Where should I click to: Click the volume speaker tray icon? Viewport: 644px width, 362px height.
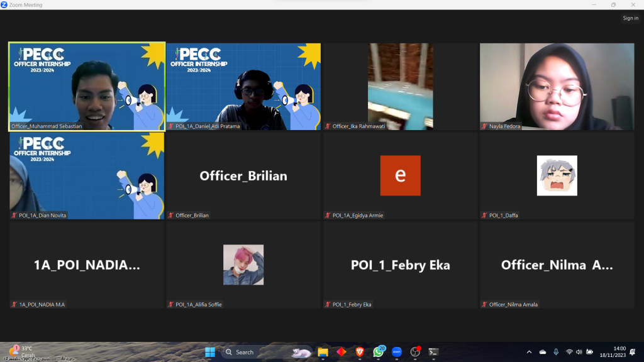(x=579, y=352)
